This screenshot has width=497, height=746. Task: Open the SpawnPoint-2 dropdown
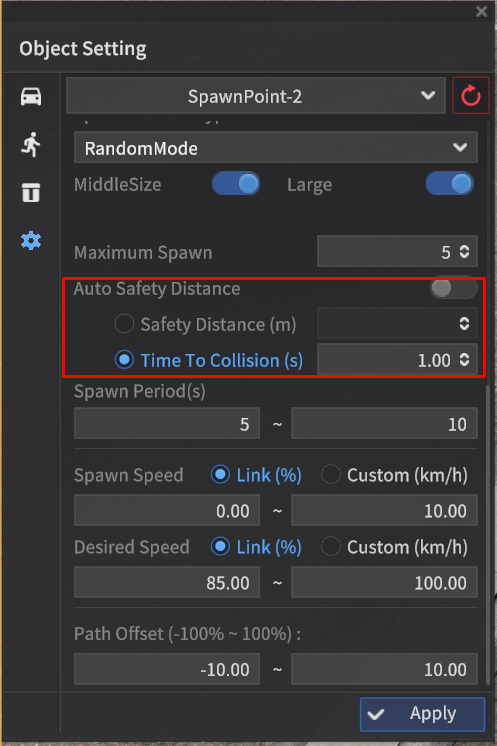pyautogui.click(x=256, y=96)
